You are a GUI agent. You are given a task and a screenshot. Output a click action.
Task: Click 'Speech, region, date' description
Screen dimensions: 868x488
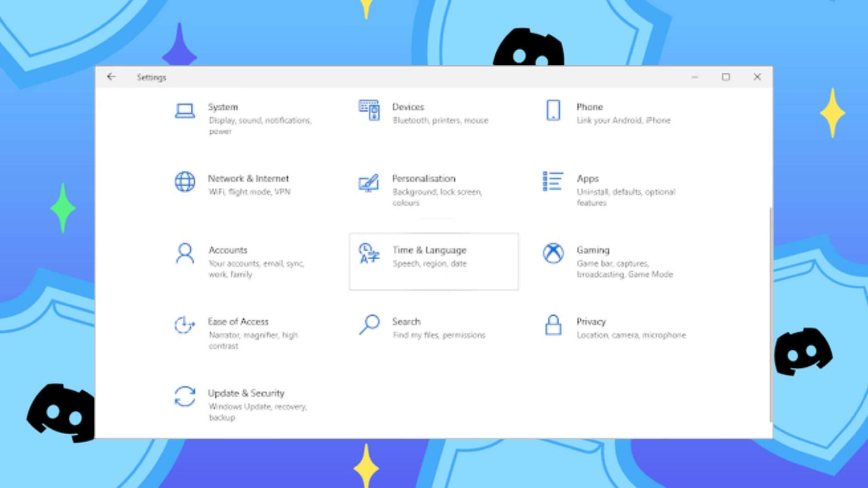429,263
